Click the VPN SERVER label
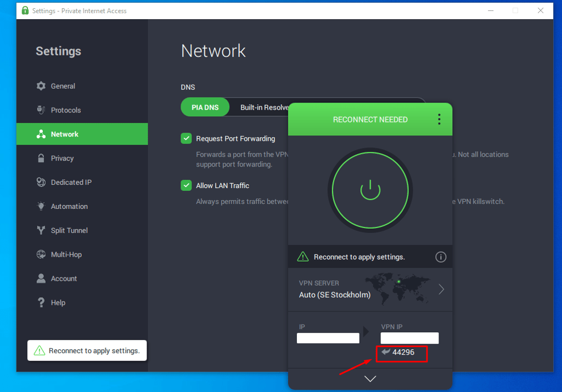Image resolution: width=562 pixels, height=392 pixels. (319, 283)
